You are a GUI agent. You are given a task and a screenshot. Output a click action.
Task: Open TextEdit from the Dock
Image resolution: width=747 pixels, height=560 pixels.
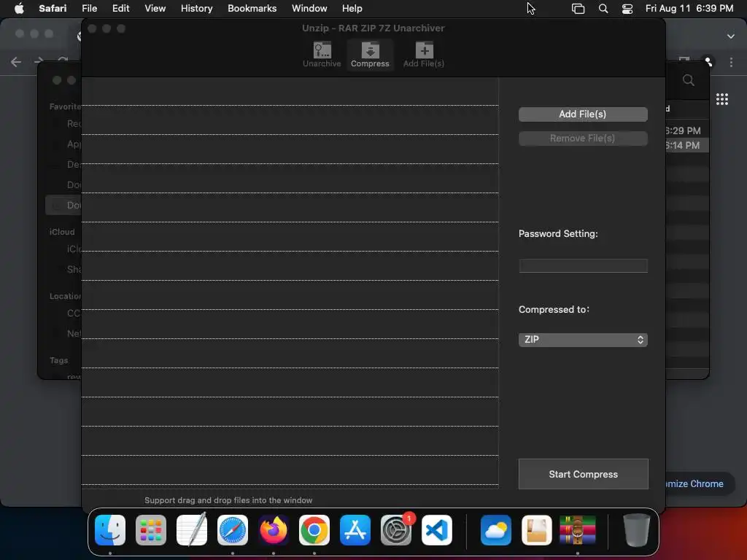[x=192, y=530]
